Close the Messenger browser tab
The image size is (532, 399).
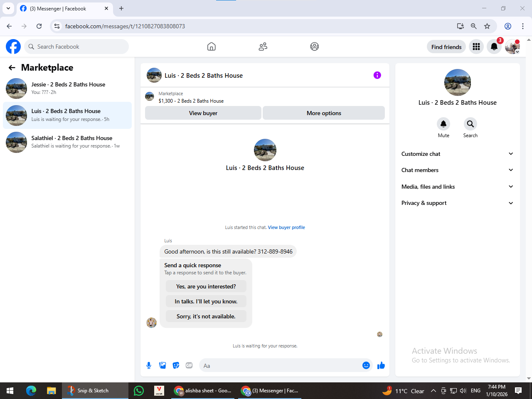[106, 8]
